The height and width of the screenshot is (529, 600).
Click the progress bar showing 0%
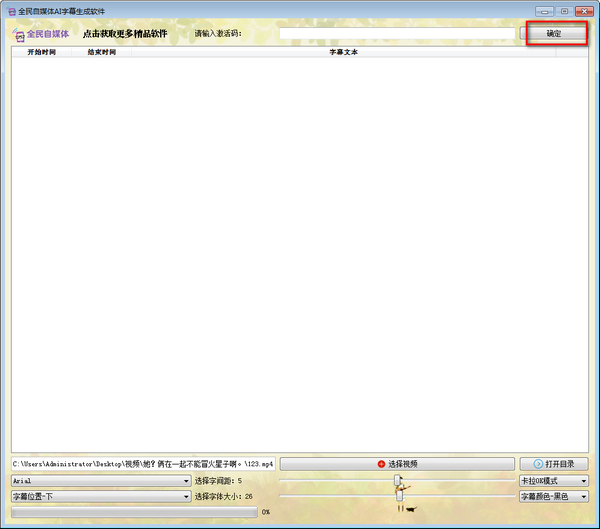pos(134,512)
